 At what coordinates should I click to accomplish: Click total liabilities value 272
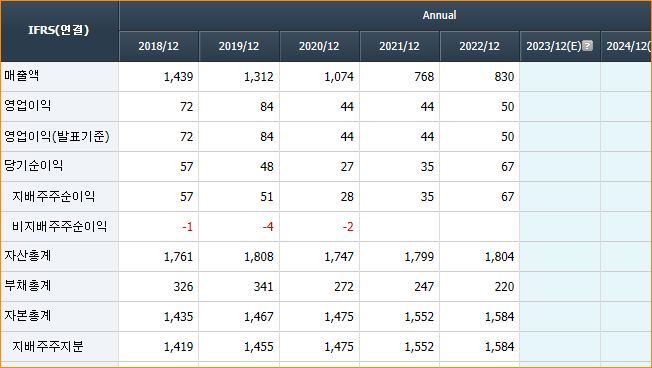point(344,286)
